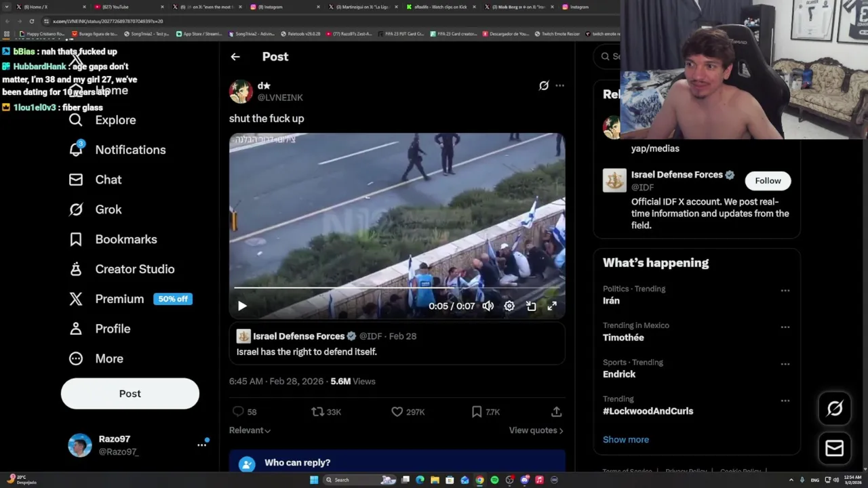
Task: Open File Explorer from the taskbar
Action: point(435,480)
